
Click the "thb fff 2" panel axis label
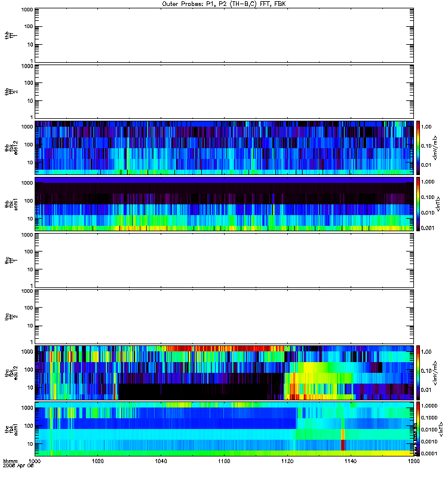(11, 92)
